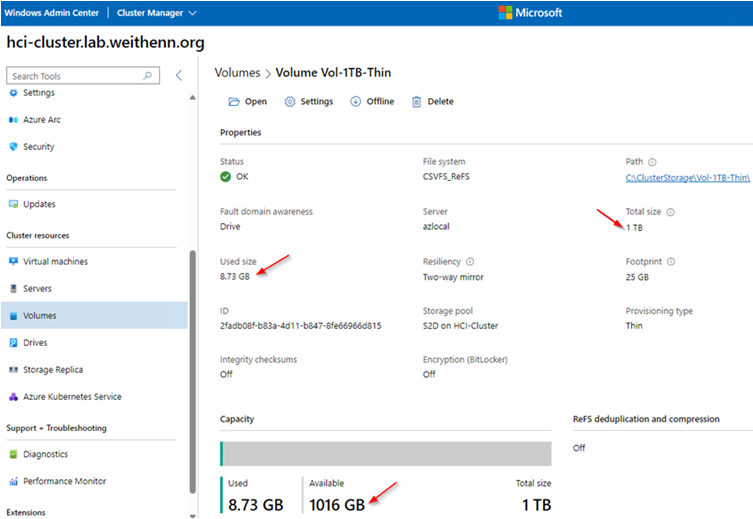Click the Delete volume button

(x=432, y=102)
